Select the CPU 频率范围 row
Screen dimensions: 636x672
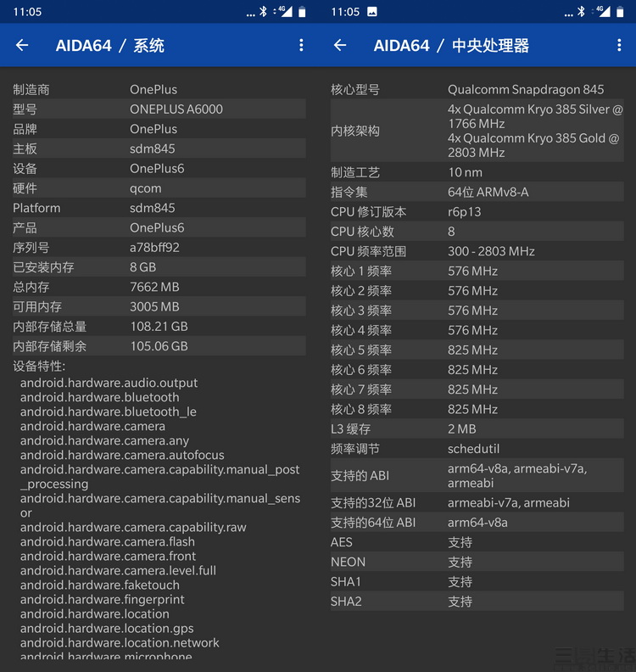(477, 251)
